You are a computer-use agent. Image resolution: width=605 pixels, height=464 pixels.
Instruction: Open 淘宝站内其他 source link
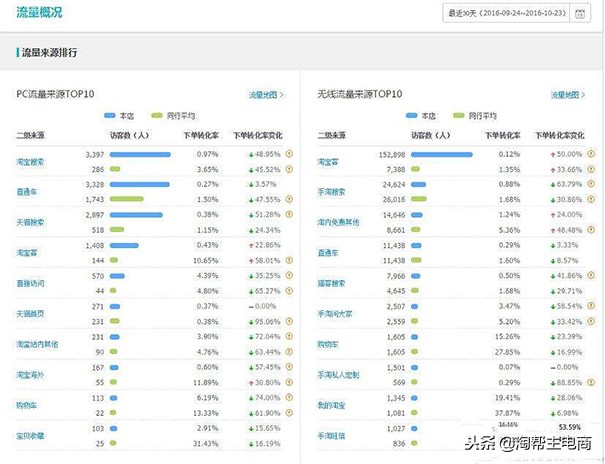(37, 344)
